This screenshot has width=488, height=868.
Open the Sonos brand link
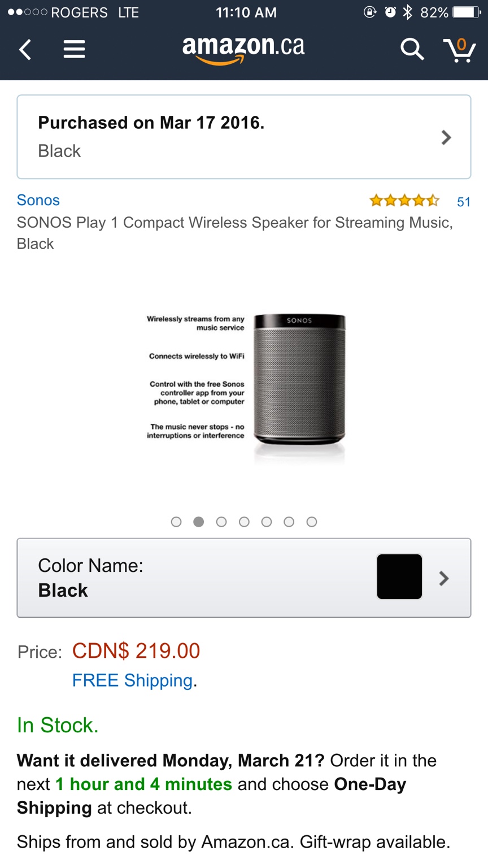pyautogui.click(x=38, y=200)
